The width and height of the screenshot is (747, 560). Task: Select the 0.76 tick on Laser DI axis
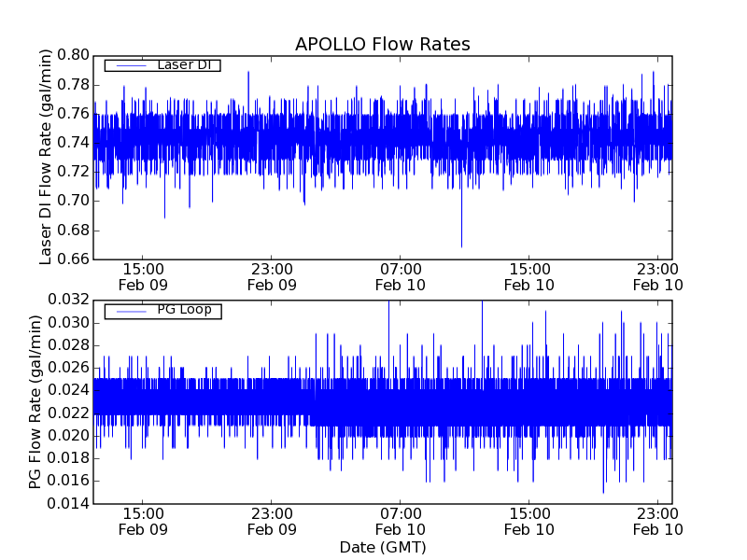click(x=74, y=113)
